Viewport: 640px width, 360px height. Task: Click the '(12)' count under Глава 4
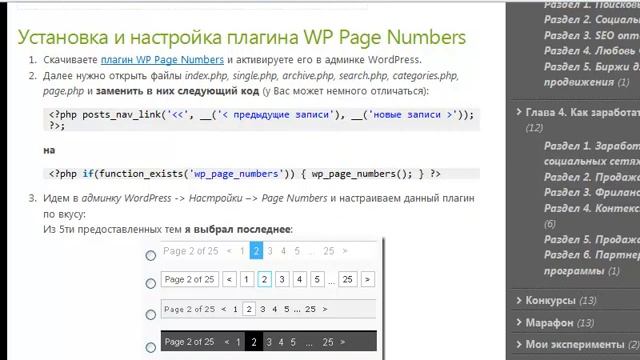tap(534, 128)
